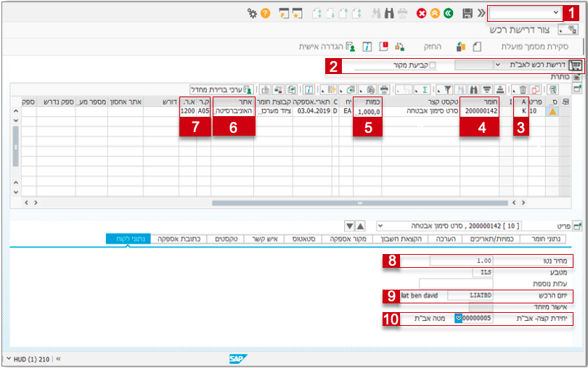
Task: Switch to the כמויות/תאריכים tab
Action: [491, 239]
